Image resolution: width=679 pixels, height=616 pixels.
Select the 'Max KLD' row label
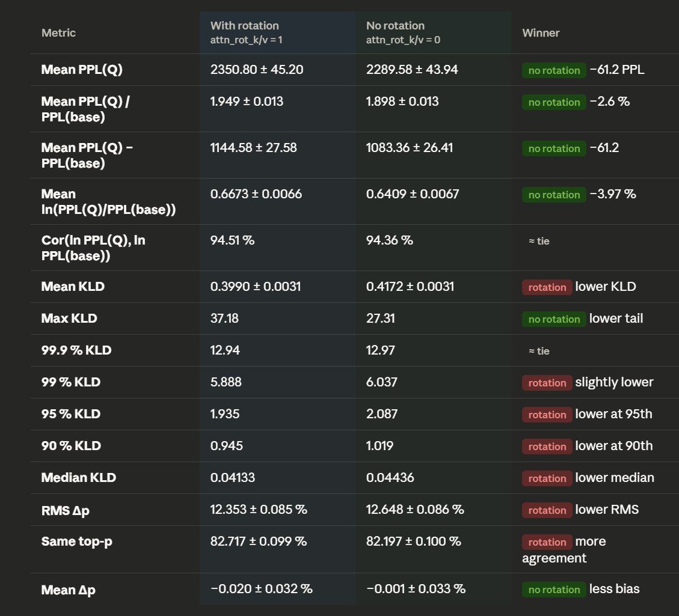click(69, 319)
